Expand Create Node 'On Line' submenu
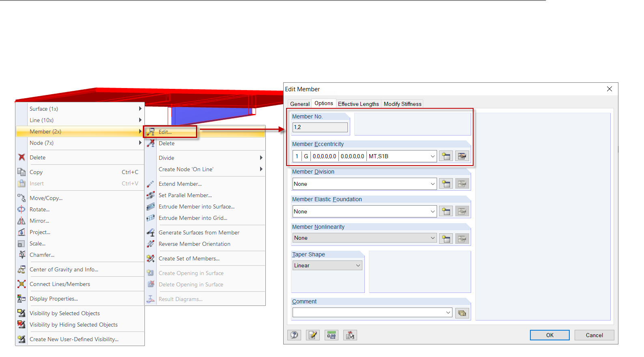 261,169
